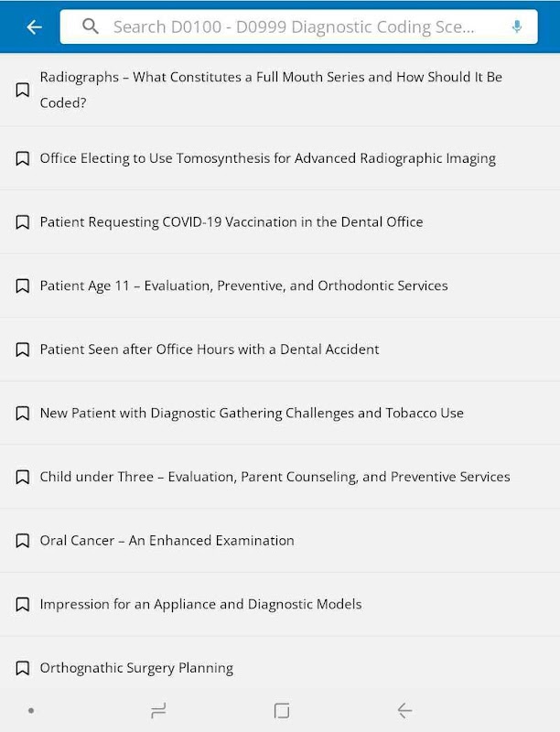Screen dimensions: 560x732
Task: Tap the back arrow in the header
Action: pyautogui.click(x=34, y=27)
